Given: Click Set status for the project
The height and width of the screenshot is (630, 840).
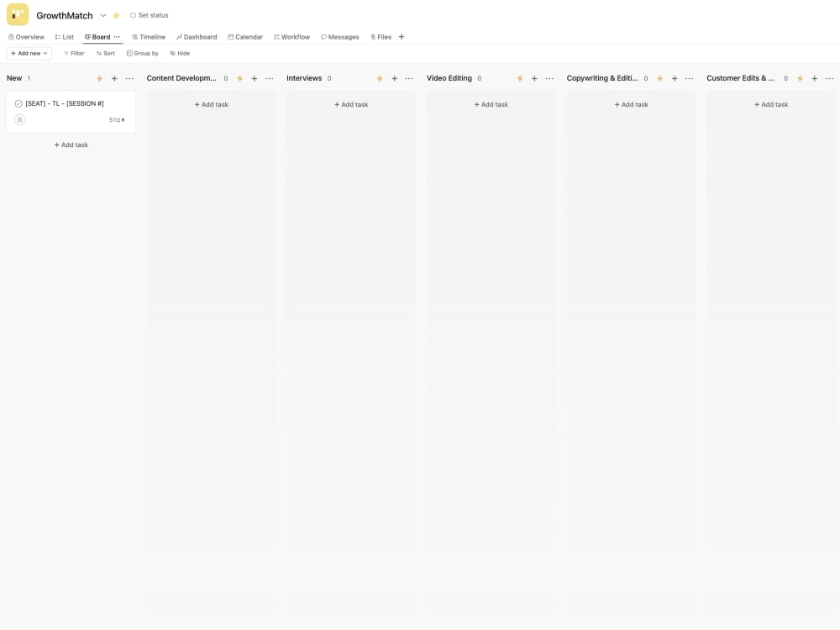Looking at the screenshot, I should coord(150,15).
